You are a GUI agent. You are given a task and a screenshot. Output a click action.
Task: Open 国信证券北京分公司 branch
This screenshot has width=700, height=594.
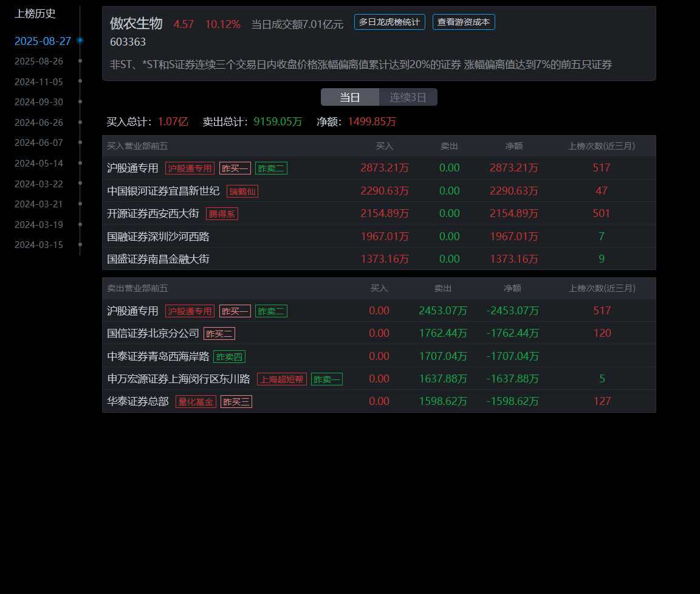[153, 333]
